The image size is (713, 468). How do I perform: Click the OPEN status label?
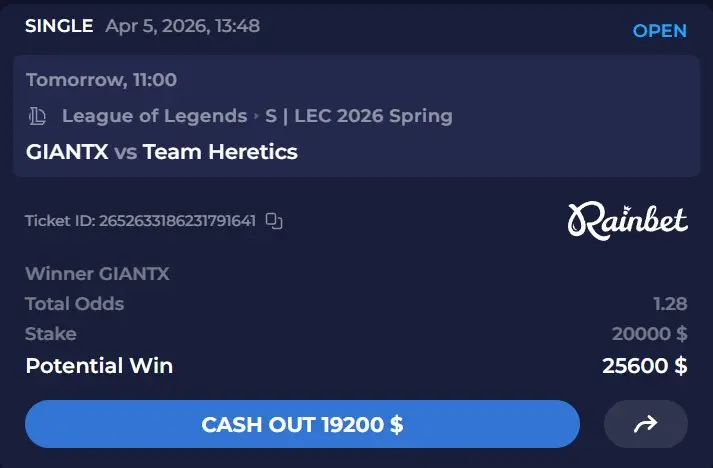click(x=659, y=31)
